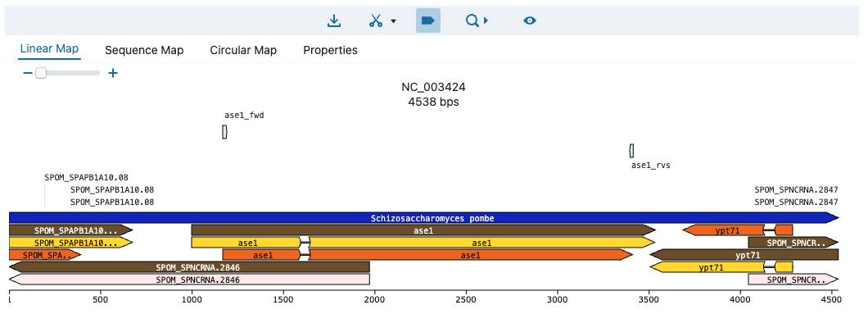
Task: Select the brown SPOM_SPAPB1A10... gene feature
Action: (71, 230)
